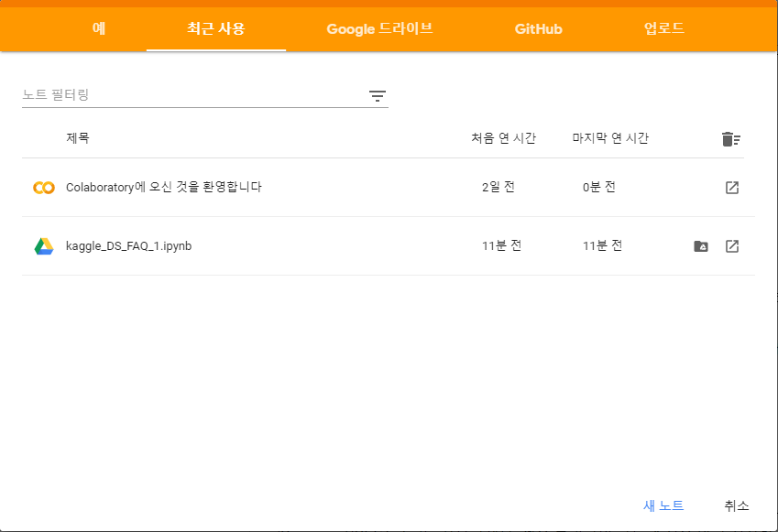Click the Colaboratory CO logo icon

point(44,188)
